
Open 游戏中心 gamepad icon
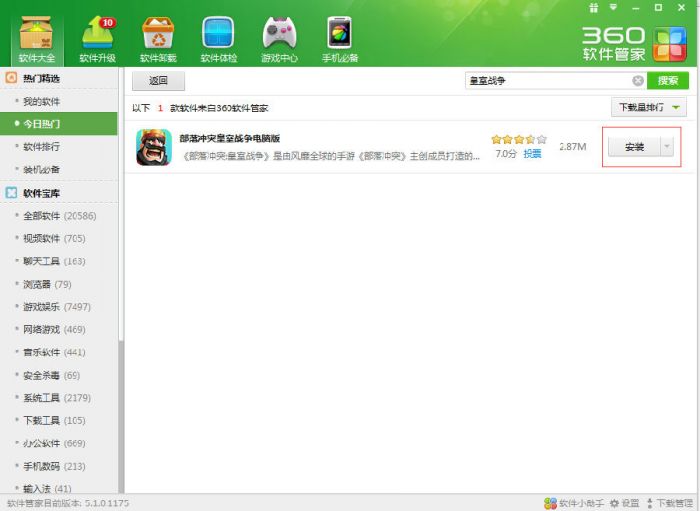coord(279,37)
